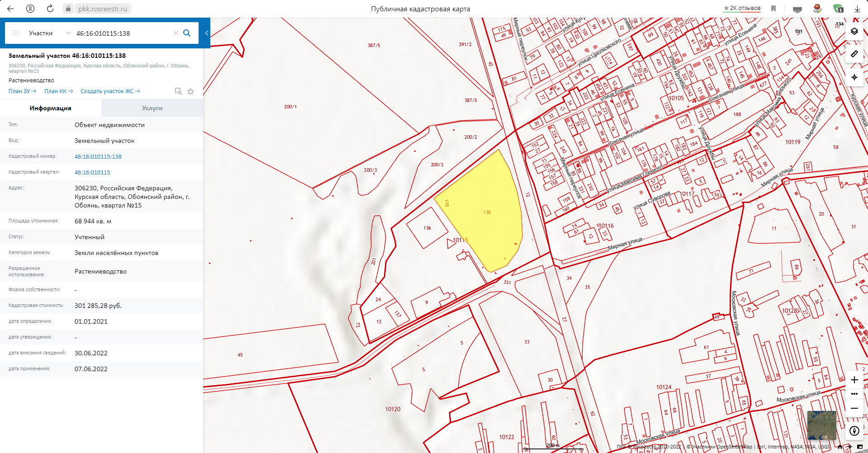
Task: Open the План ЗУ link
Action: [x=22, y=91]
